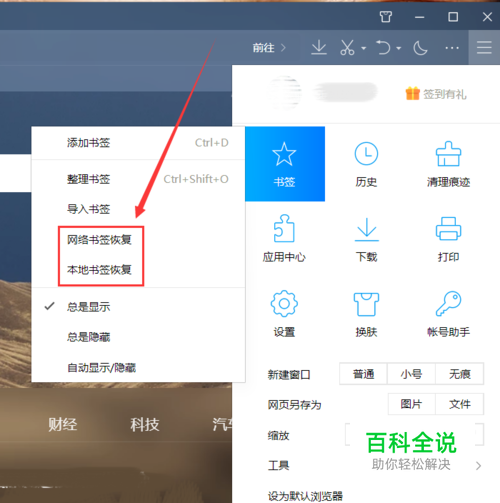Toggle night mode moon icon

[x=420, y=48]
